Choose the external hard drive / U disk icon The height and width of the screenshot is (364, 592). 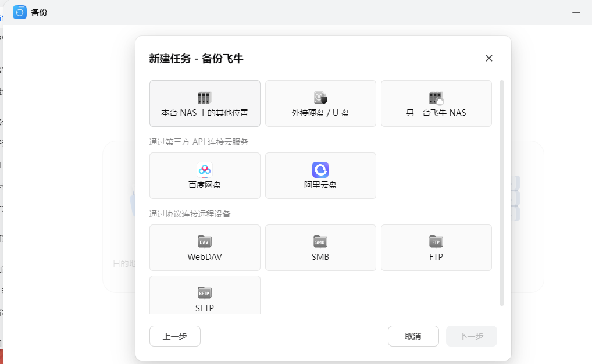coord(320,98)
